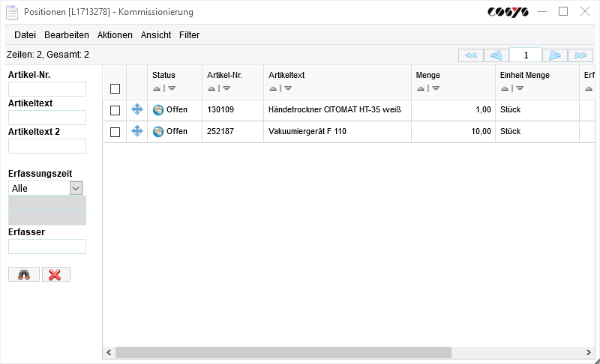Screen dimensions: 600x364
Task: Click the binoculars search button
Action: tap(24, 275)
